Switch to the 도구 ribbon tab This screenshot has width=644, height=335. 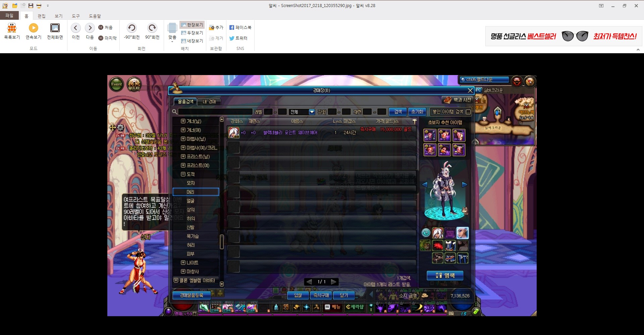(76, 16)
